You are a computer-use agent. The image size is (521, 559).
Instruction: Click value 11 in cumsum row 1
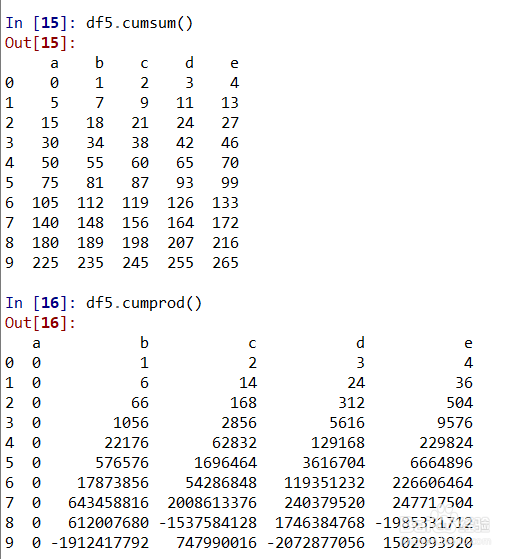pos(185,103)
